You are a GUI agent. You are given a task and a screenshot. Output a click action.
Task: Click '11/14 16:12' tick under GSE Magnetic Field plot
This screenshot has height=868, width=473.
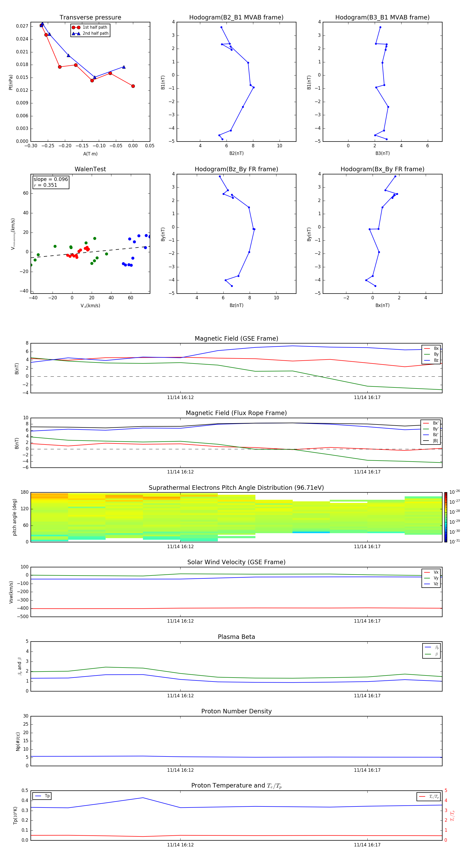(x=181, y=398)
